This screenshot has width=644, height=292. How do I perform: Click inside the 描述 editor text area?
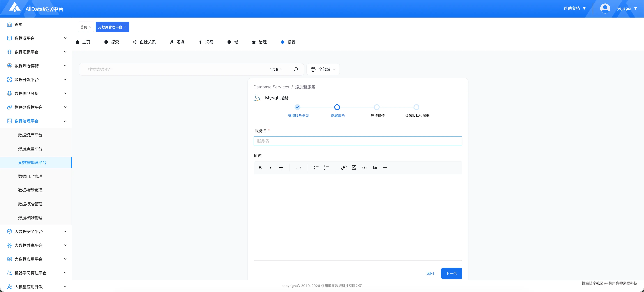[x=358, y=217]
